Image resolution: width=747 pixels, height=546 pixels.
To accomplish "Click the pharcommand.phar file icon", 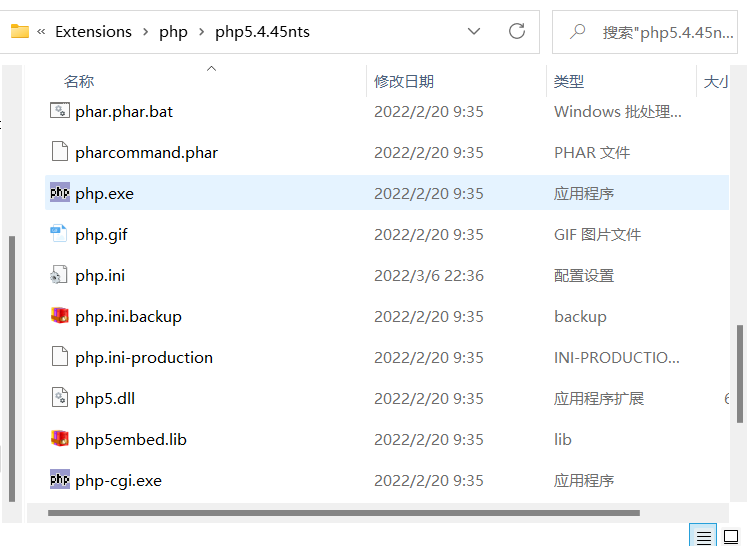I will tap(60, 152).
